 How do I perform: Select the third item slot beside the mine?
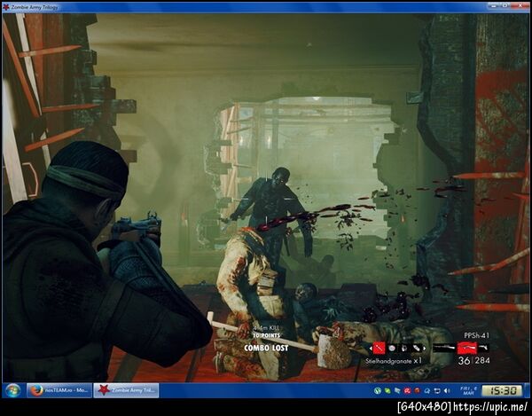(404, 348)
